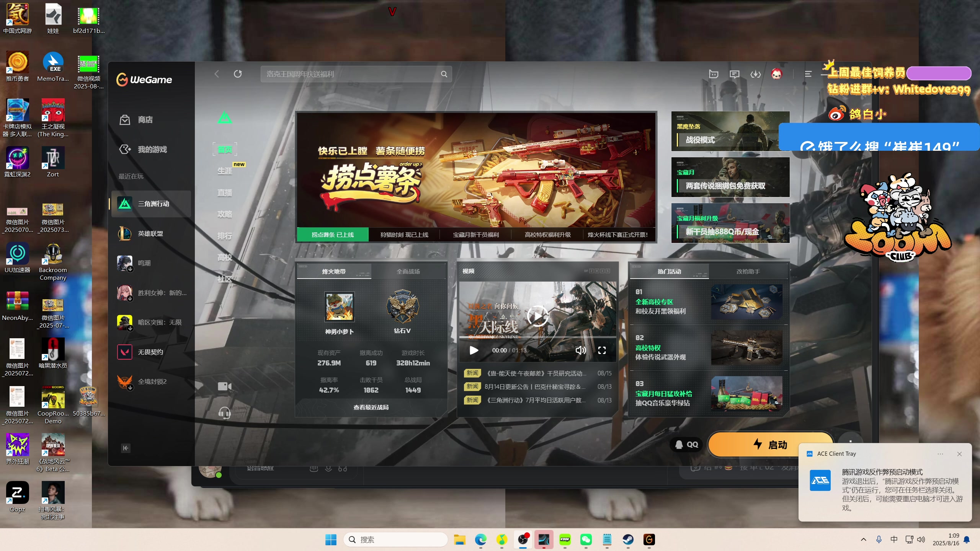Seek on the video progress bar
Image resolution: width=980 pixels, height=551 pixels.
pos(538,337)
